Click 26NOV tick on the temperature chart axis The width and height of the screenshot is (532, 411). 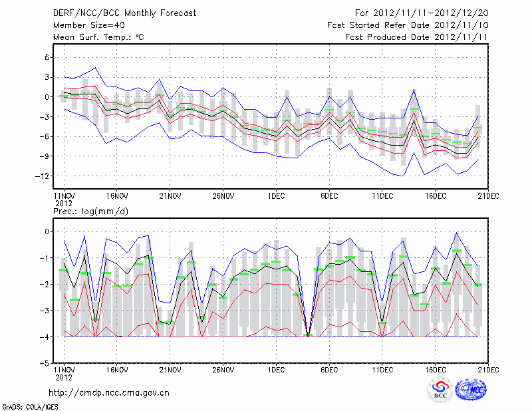(x=223, y=196)
